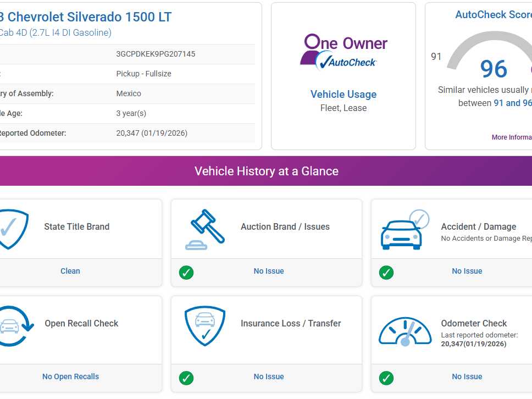The image size is (532, 399).
Task: Click No Issue under Auction Brand / Issues
Action: (x=269, y=271)
